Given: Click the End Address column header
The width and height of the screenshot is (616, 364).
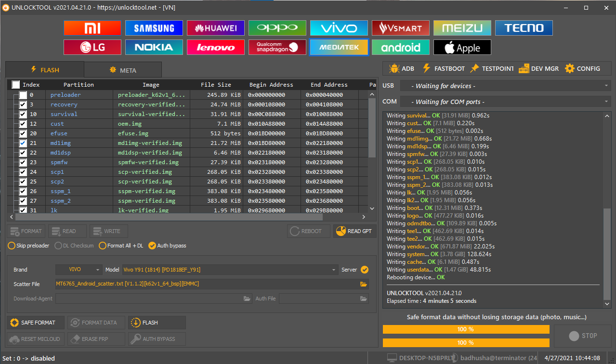Looking at the screenshot, I should click(329, 85).
